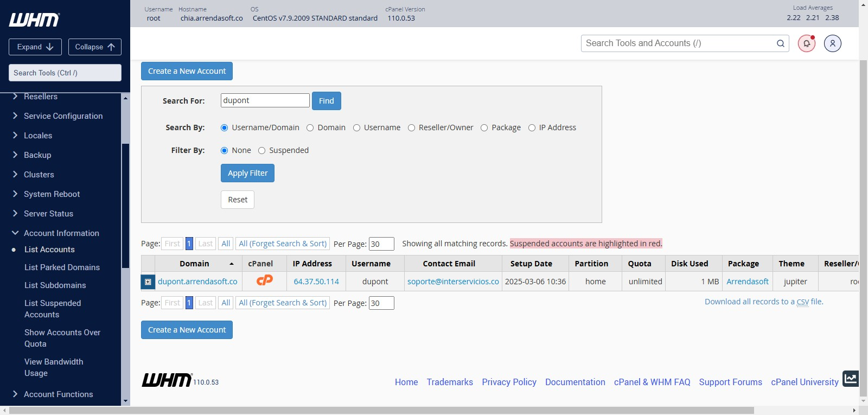Open cPanel University footer link
The image size is (868, 415).
[x=805, y=382]
